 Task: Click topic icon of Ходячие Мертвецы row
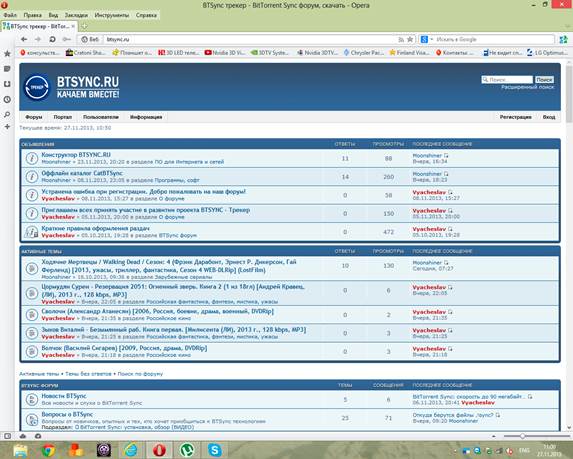(x=32, y=269)
